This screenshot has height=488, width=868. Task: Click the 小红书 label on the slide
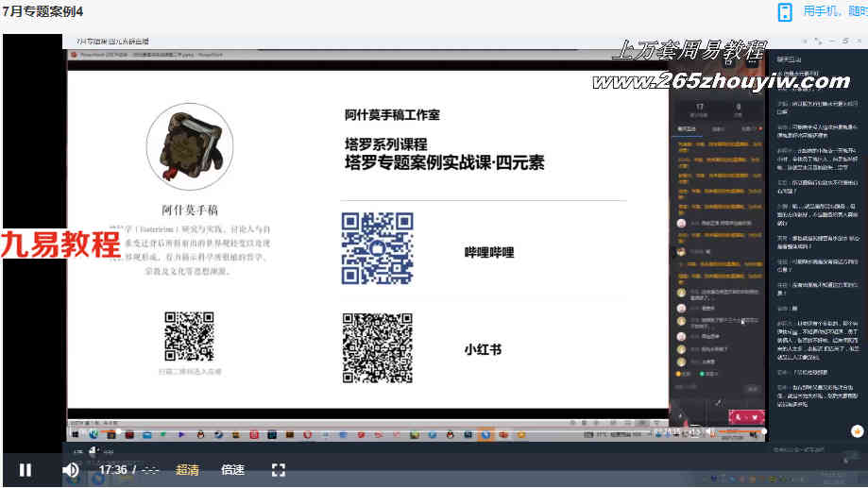(483, 349)
